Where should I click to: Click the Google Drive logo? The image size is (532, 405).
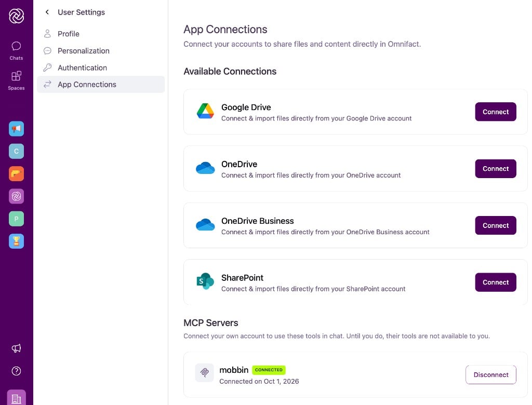pos(205,111)
